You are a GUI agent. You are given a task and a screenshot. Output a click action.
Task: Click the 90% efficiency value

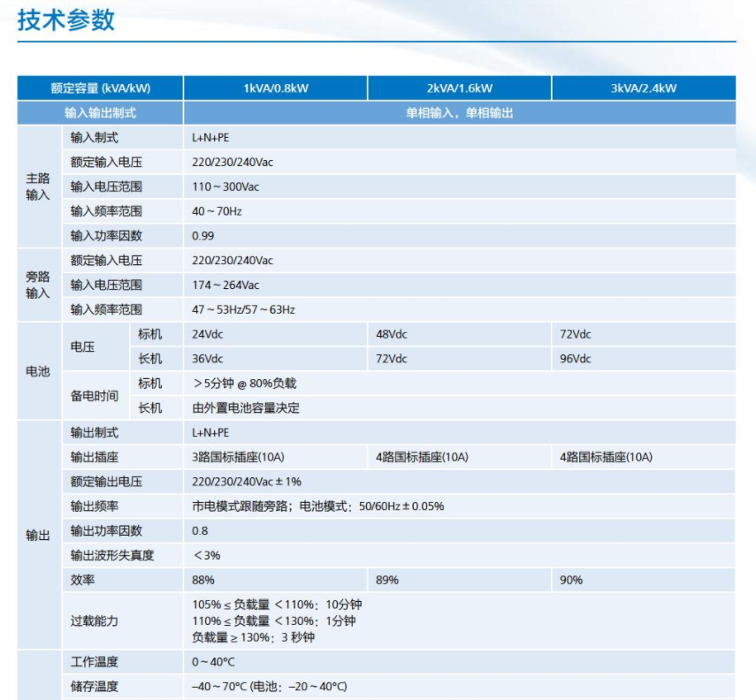coord(571,580)
